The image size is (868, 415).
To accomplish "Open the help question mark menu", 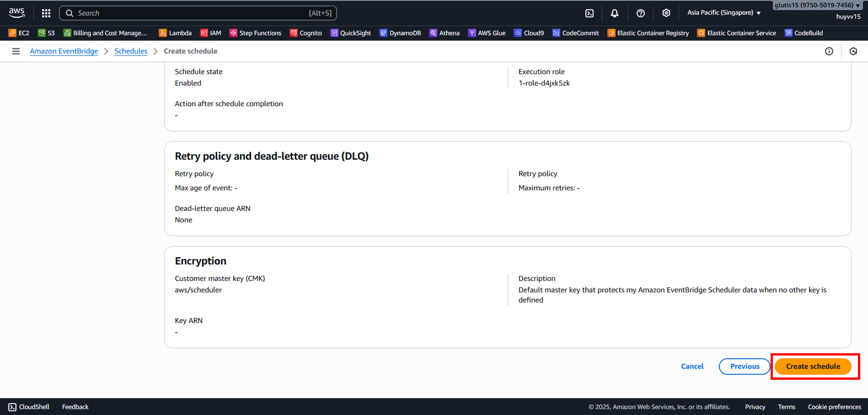I will (640, 13).
